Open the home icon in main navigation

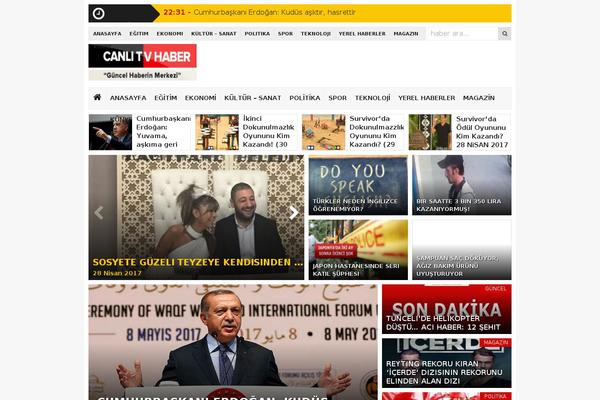point(97,98)
